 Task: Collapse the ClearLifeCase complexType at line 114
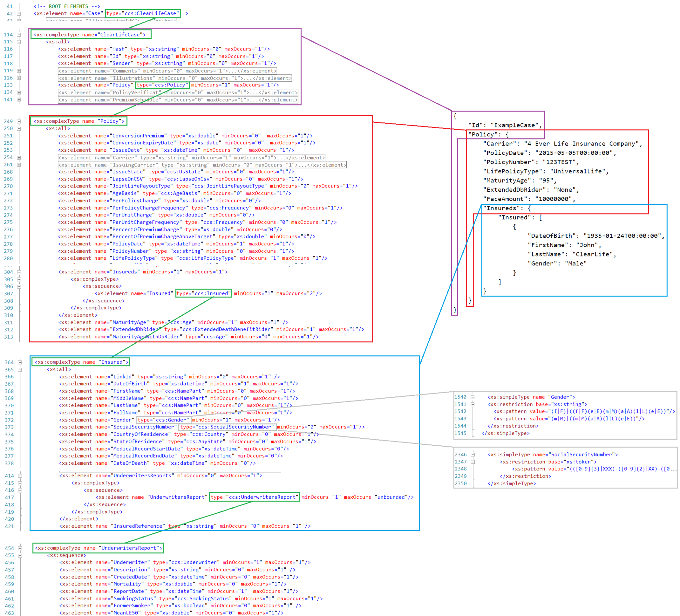click(19, 35)
